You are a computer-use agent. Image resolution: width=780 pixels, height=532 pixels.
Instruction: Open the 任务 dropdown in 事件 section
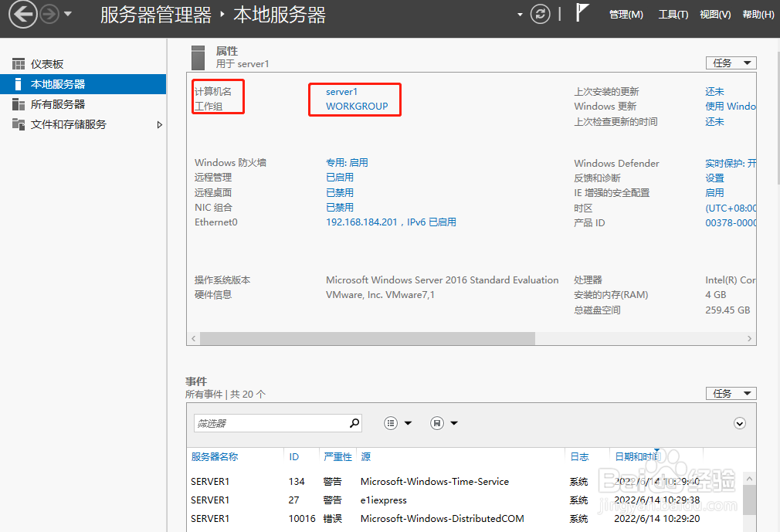731,393
